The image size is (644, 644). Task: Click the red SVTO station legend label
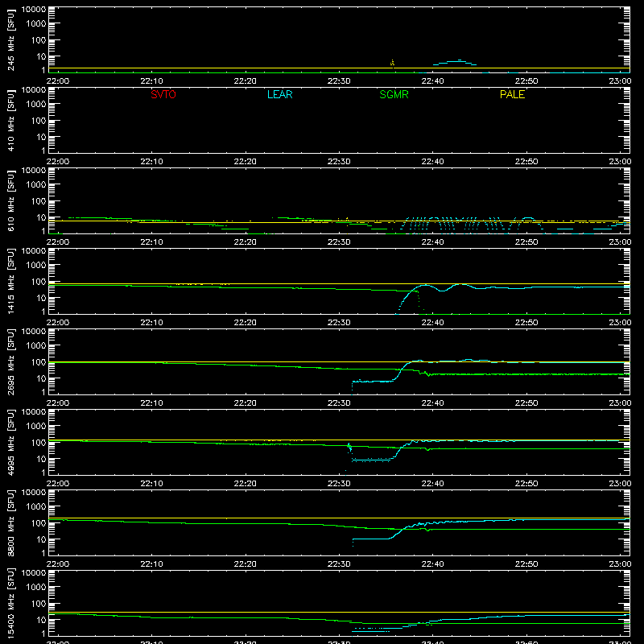(163, 94)
